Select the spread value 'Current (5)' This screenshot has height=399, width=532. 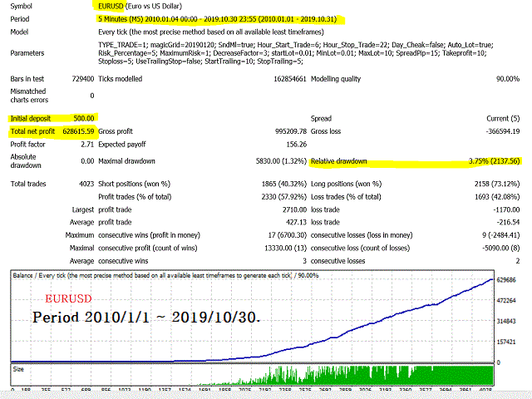pyautogui.click(x=503, y=118)
